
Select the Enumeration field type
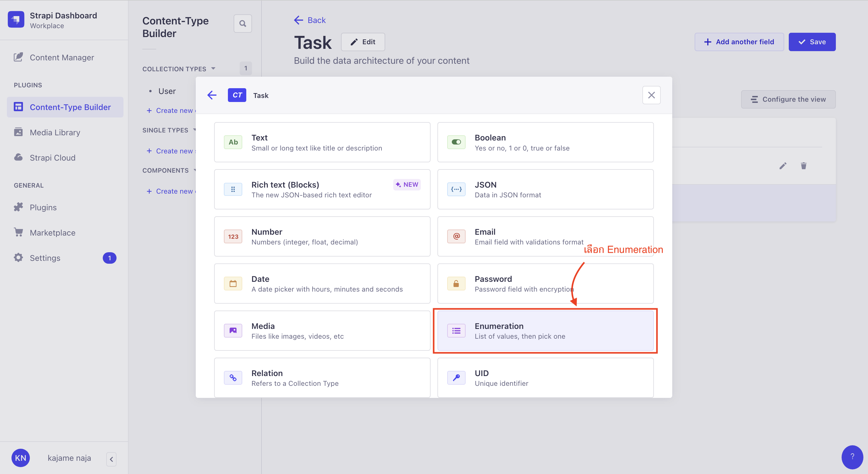(x=545, y=331)
